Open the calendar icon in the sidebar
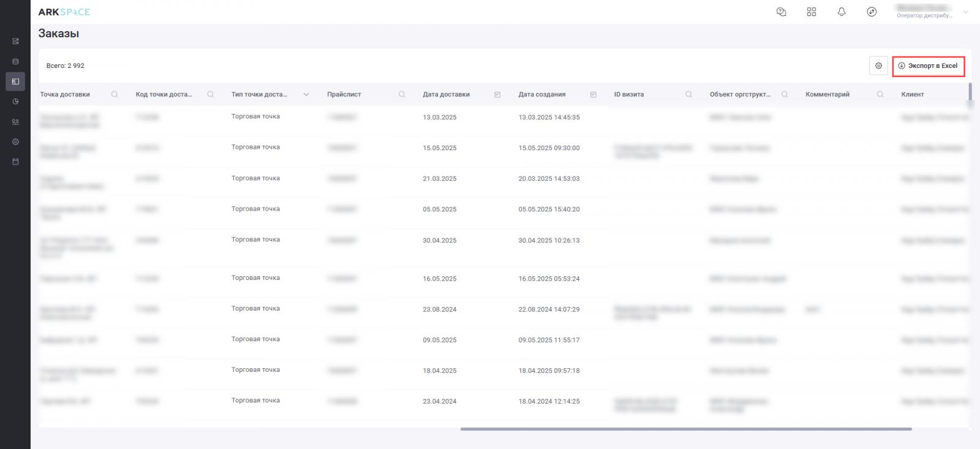The width and height of the screenshot is (980, 449). (x=15, y=162)
